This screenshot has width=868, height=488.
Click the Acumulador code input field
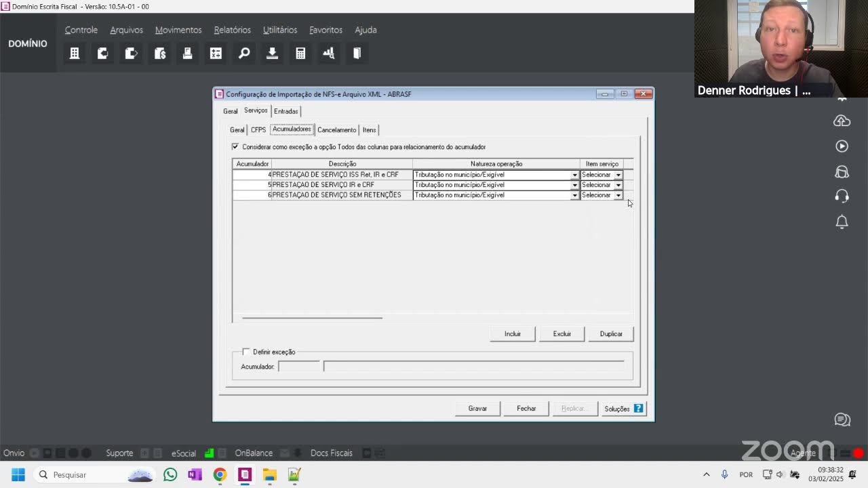tap(299, 367)
